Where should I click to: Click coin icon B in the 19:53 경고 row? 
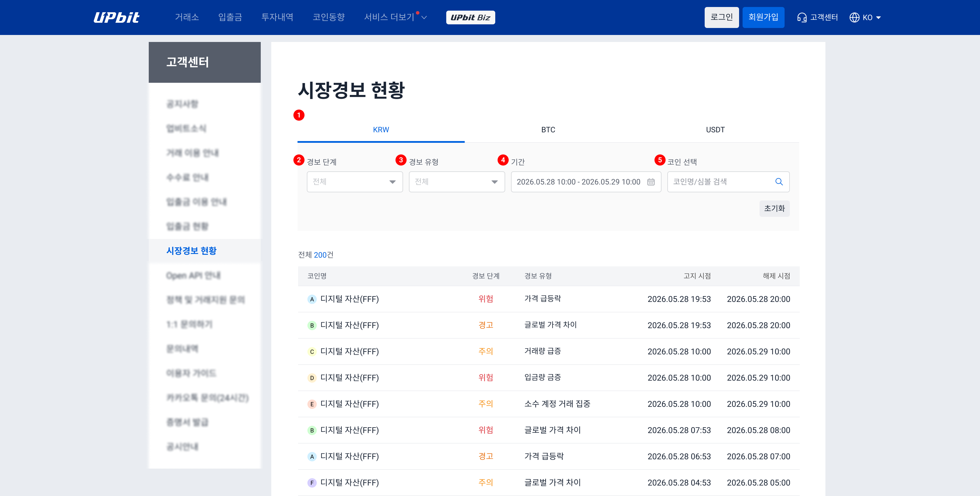312,326
